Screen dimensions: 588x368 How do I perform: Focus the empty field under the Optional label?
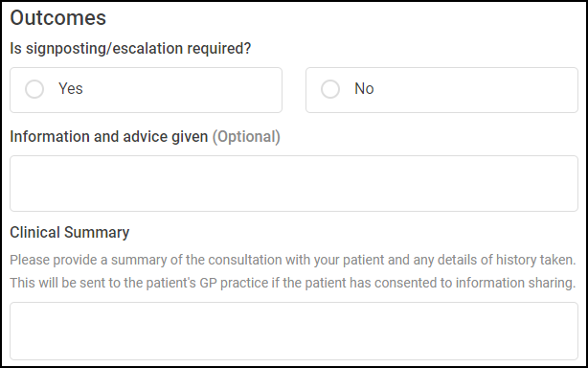tap(294, 183)
